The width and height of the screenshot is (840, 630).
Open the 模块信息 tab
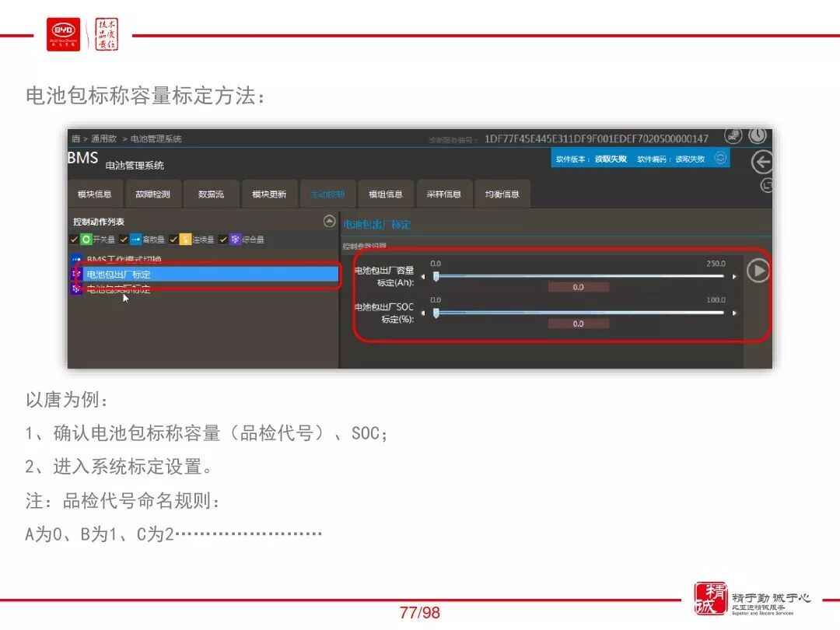(x=94, y=194)
